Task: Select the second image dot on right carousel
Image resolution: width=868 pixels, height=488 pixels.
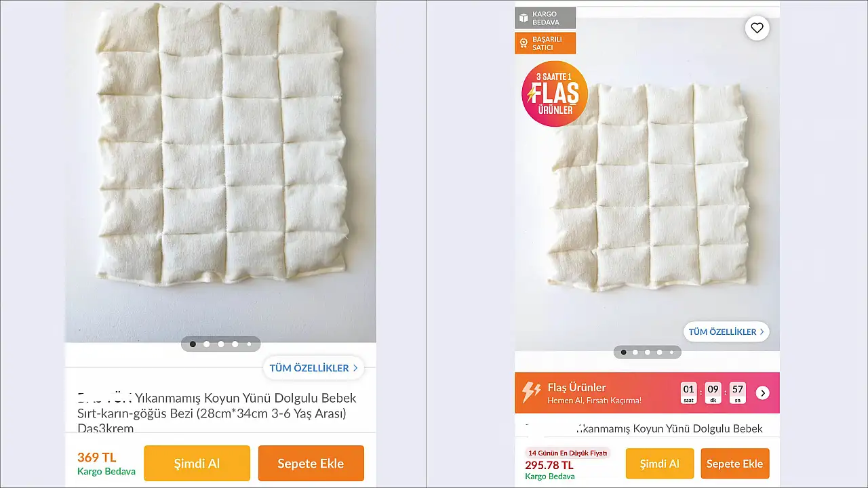Action: pyautogui.click(x=635, y=352)
